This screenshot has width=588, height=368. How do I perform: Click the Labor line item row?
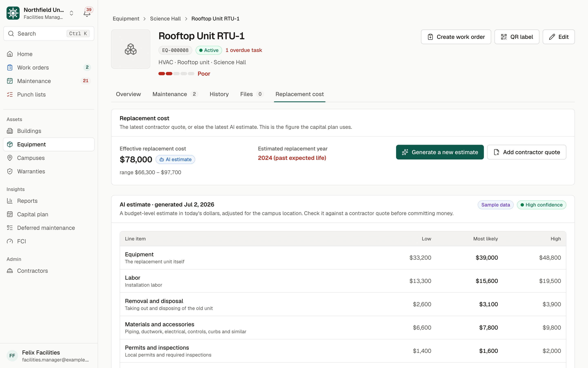coord(343,281)
